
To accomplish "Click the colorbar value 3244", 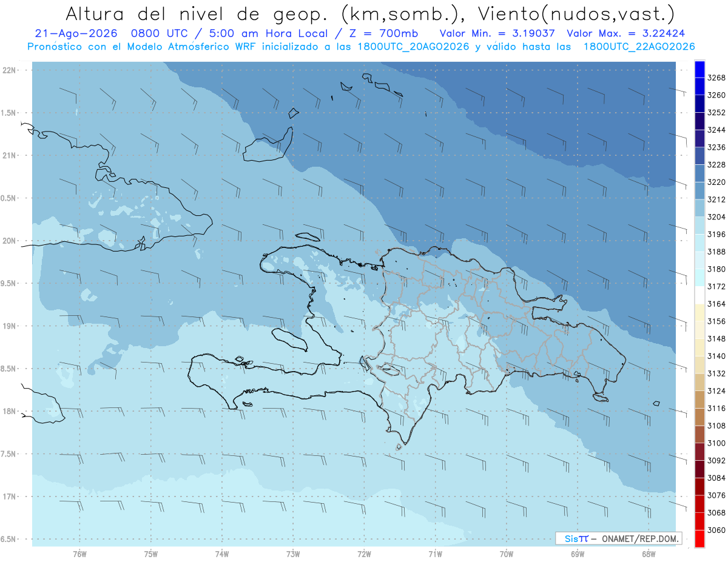I will click(716, 130).
